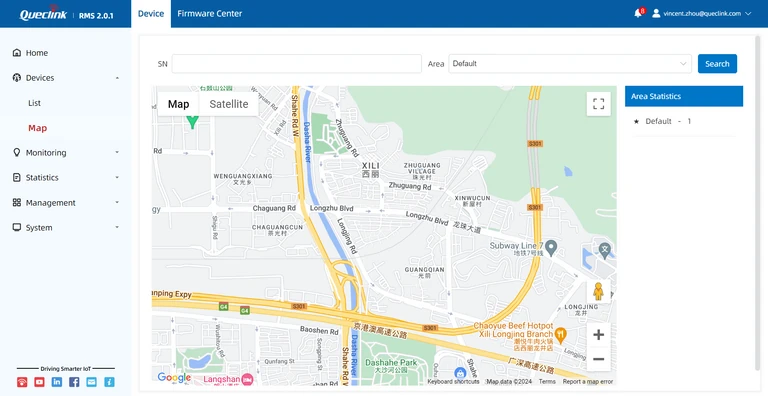The height and width of the screenshot is (396, 768).
Task: Open the List item under Devices
Action: click(34, 103)
